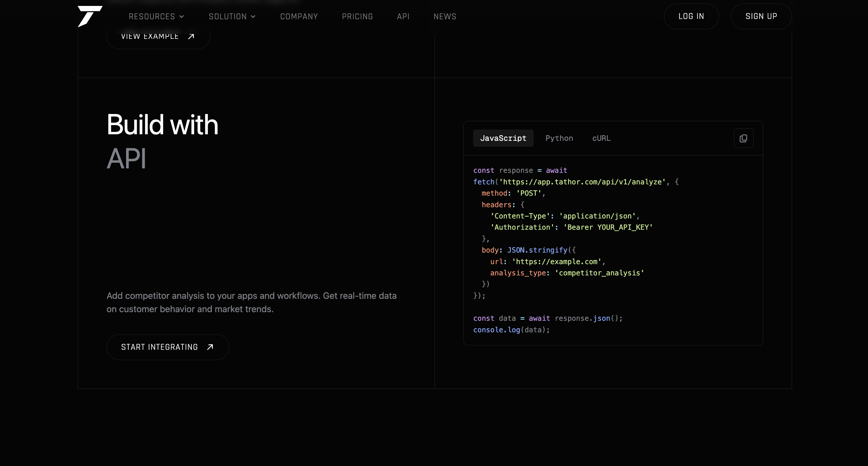The image size is (868, 466).
Task: Open the Solution dropdown menu
Action: pyautogui.click(x=232, y=17)
